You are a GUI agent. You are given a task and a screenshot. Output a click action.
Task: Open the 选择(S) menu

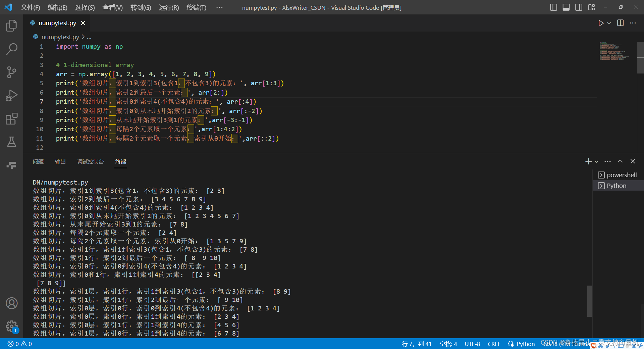click(85, 7)
